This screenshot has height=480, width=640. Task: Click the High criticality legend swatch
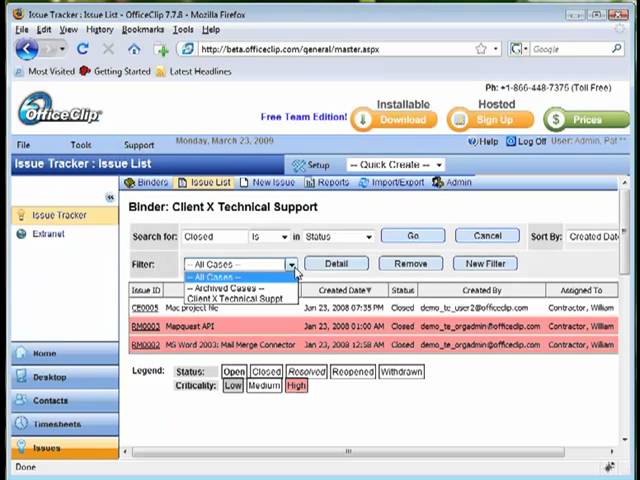(x=296, y=386)
